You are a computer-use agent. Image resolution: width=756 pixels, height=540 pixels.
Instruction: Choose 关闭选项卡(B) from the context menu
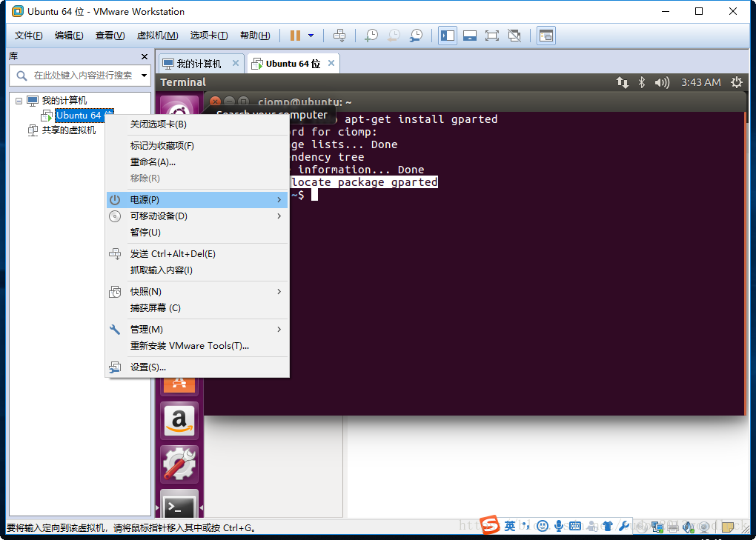click(198, 124)
